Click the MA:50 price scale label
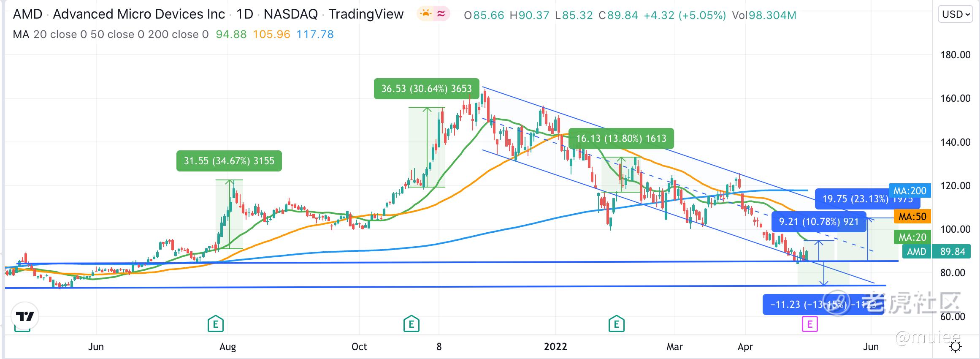The height and width of the screenshot is (359, 980). coord(912,217)
